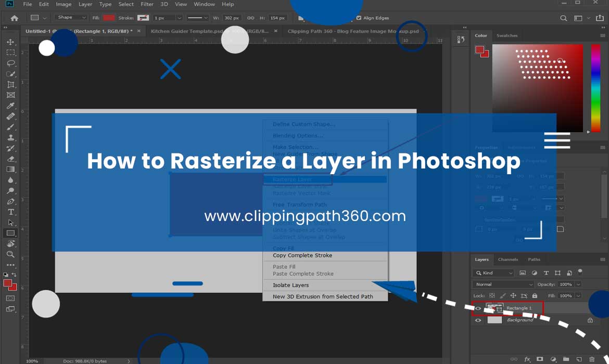Open the layer Kind filter dropdown
Image resolution: width=609 pixels, height=364 pixels.
point(493,273)
